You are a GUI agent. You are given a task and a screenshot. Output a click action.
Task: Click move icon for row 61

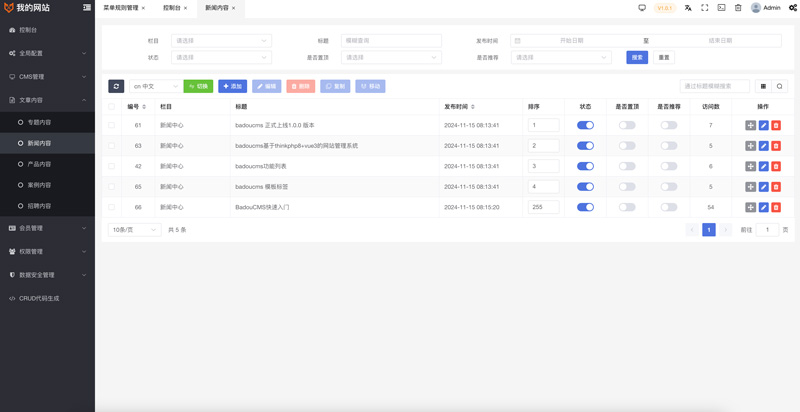[x=751, y=125]
